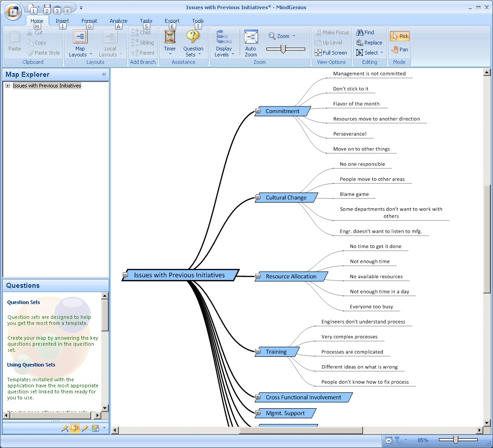493x448 pixels.
Task: Select the Training branch box
Action: click(277, 352)
